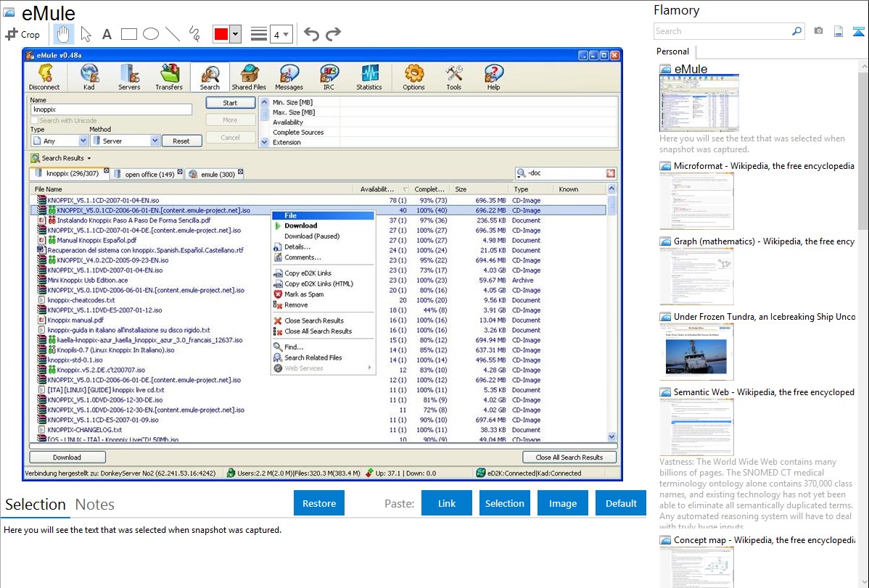
Task: Open the Servers panel in eMule
Action: pos(129,77)
